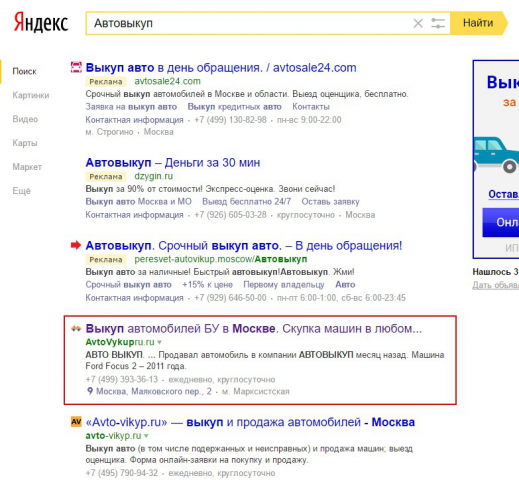The width and height of the screenshot is (519, 480).
Task: Open 'Автовыкуп. Срочный выкуп авто' ad title
Action: [x=244, y=246]
